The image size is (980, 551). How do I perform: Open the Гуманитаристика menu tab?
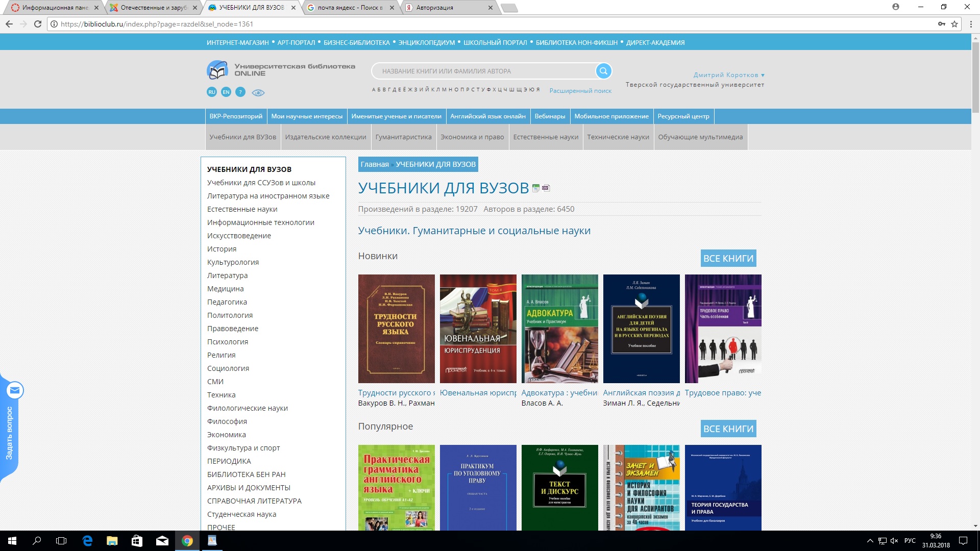coord(403,137)
